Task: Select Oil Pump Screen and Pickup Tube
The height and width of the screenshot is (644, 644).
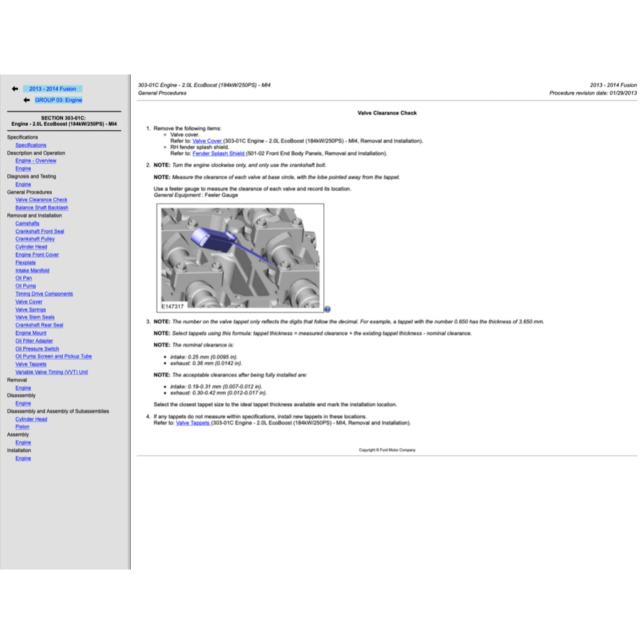Action: pos(53,357)
